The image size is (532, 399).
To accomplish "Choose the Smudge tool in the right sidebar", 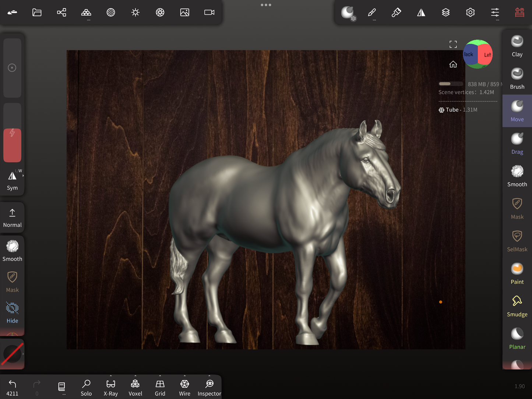I will tap(517, 306).
